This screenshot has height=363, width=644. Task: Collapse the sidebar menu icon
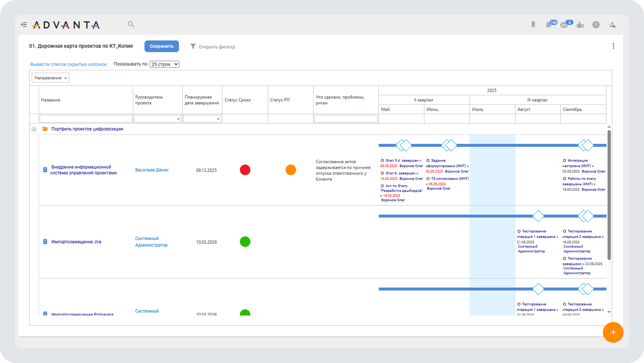tap(24, 25)
